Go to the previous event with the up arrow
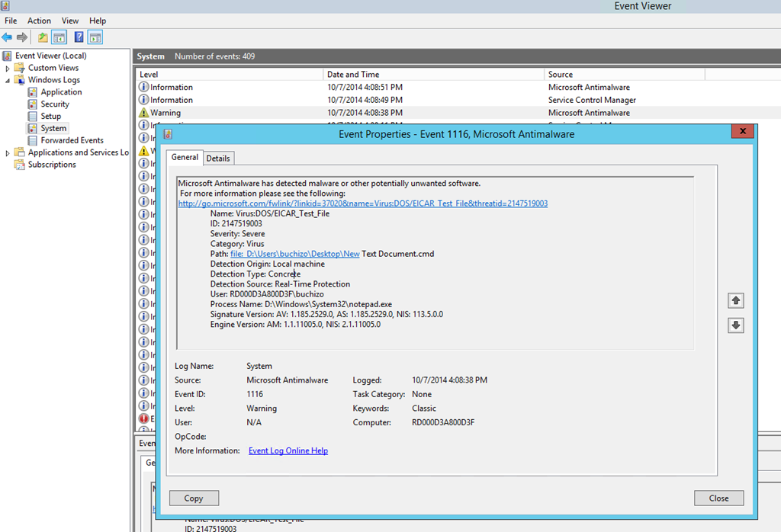The height and width of the screenshot is (532, 781). (736, 300)
